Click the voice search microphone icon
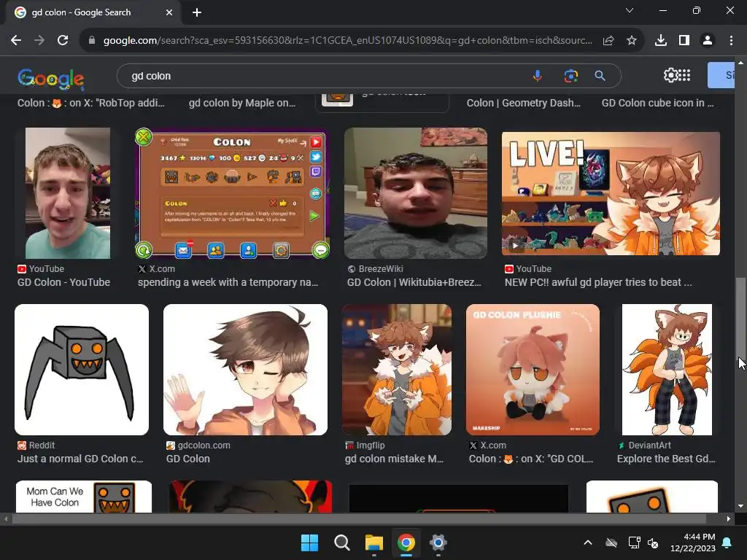747x560 pixels. point(538,76)
